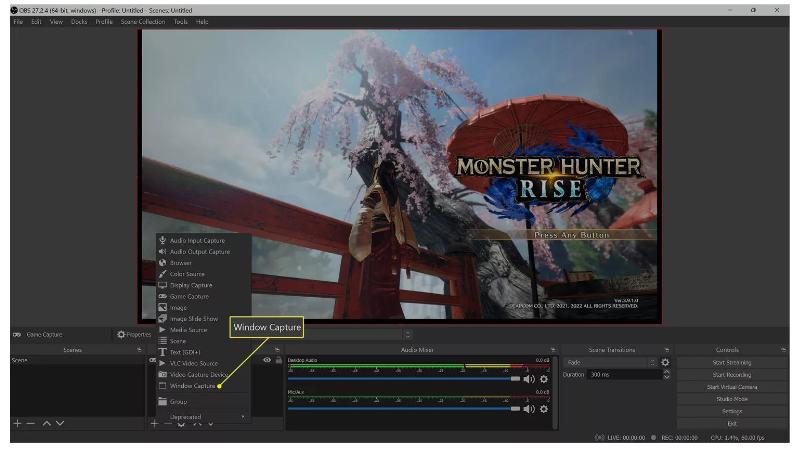
Task: Select "Scene" in the Scenes list
Action: pyautogui.click(x=78, y=360)
